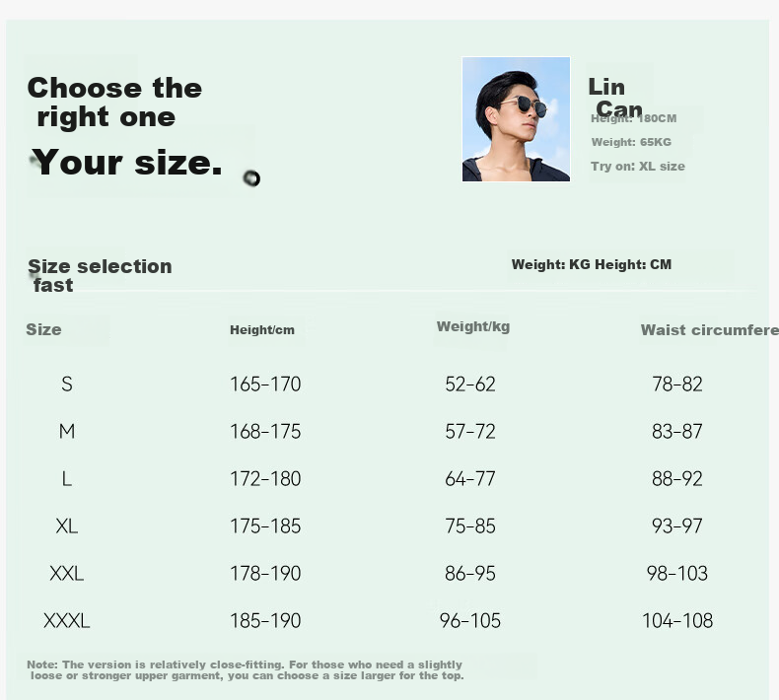Click the 175-185 height value for XL
The image size is (779, 700).
pos(265,526)
